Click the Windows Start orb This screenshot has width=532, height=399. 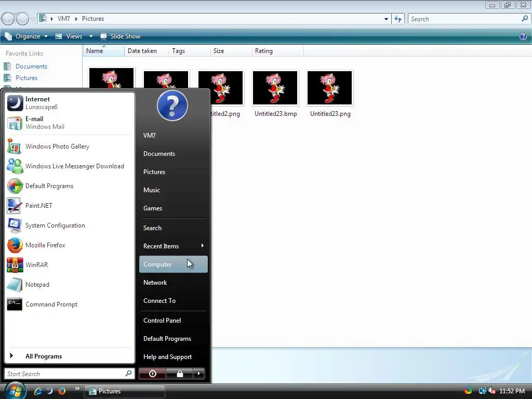click(x=15, y=391)
